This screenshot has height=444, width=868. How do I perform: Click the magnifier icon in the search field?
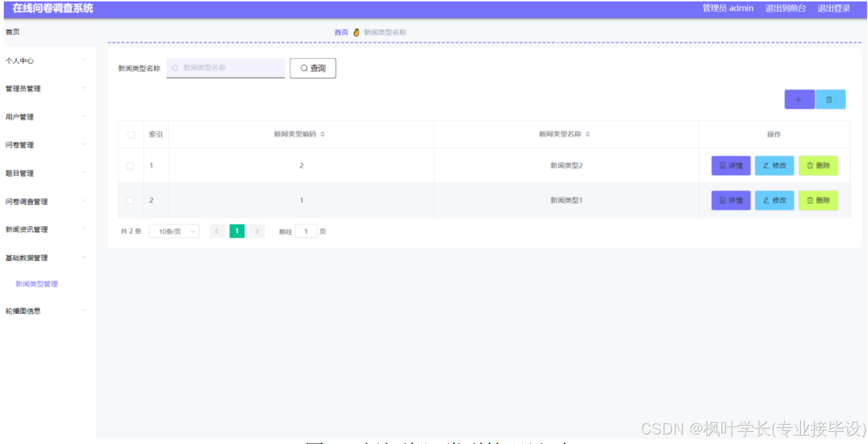(x=175, y=68)
